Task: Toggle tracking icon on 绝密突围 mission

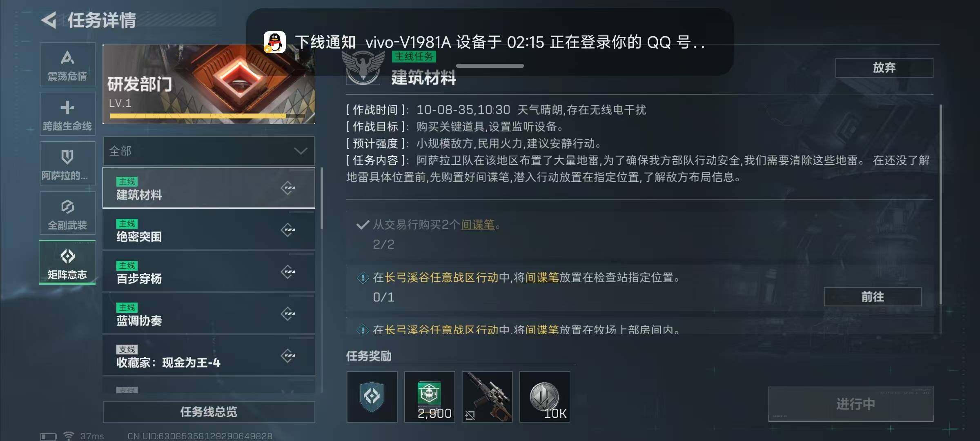Action: 288,230
